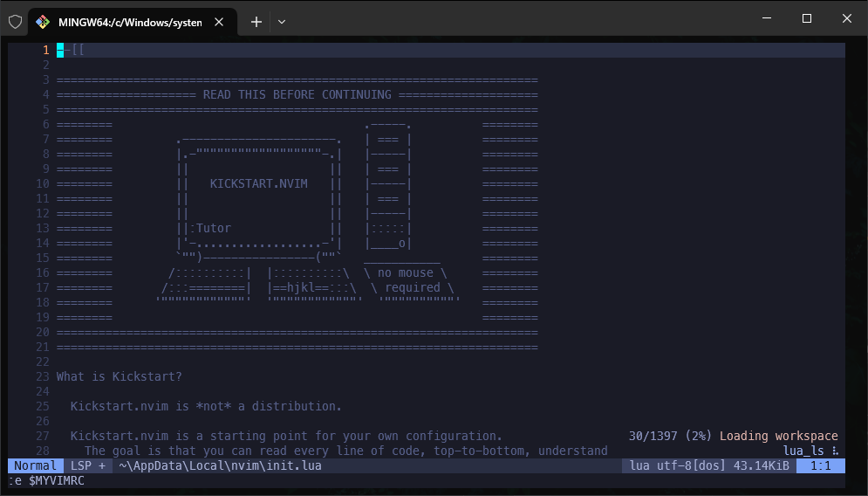Click line number 10 in the gutter
This screenshot has width=868, height=496.
click(43, 183)
